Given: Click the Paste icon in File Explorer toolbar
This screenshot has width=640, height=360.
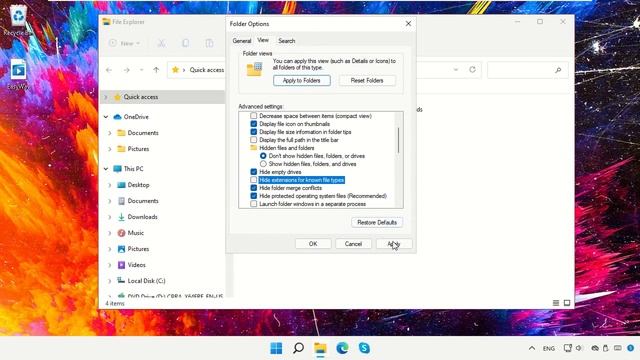Looking at the screenshot, I should pyautogui.click(x=209, y=43).
